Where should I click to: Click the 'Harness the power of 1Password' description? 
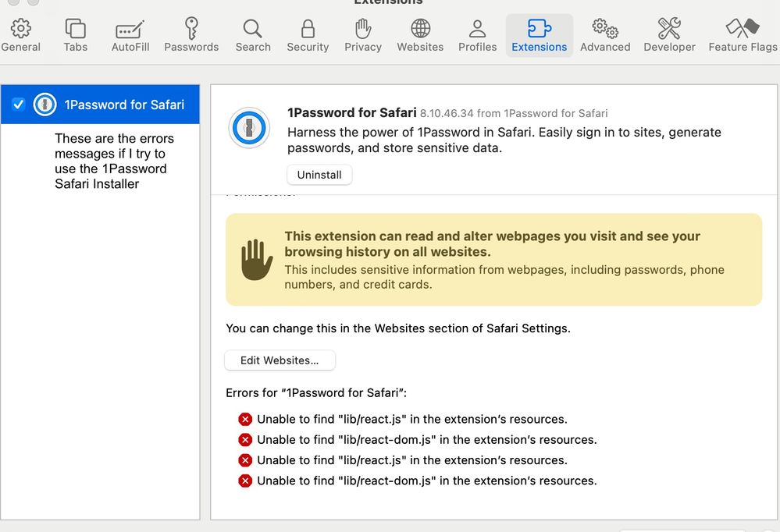point(504,140)
